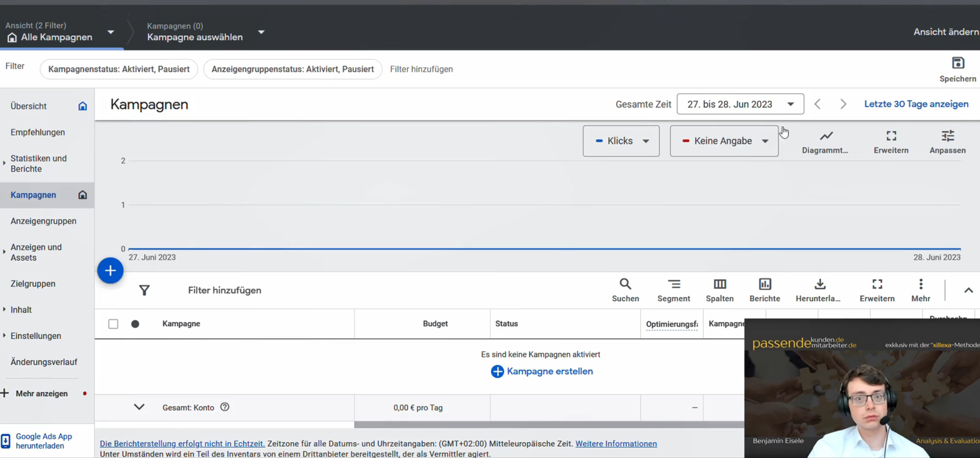Click the Suchen magnifier icon

(x=625, y=284)
